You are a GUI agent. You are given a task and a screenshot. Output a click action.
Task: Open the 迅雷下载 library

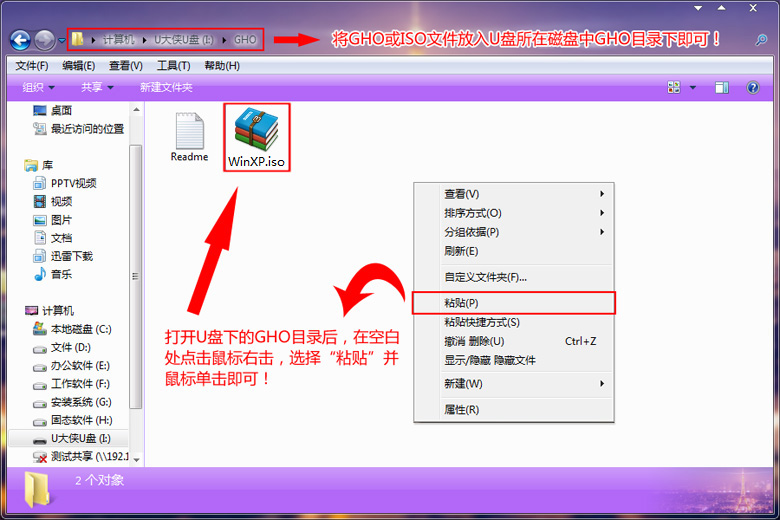pos(63,256)
